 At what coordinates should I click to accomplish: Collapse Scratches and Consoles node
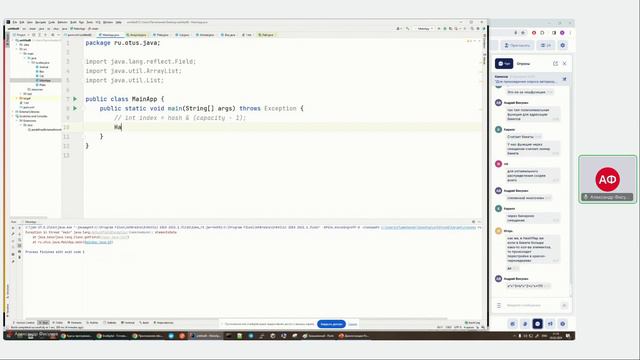[x=13, y=116]
